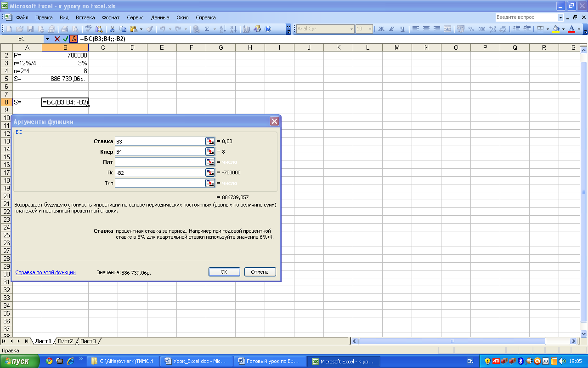This screenshot has width=588, height=368.
Task: Open the Arial Cyr font dropdown
Action: [351, 29]
